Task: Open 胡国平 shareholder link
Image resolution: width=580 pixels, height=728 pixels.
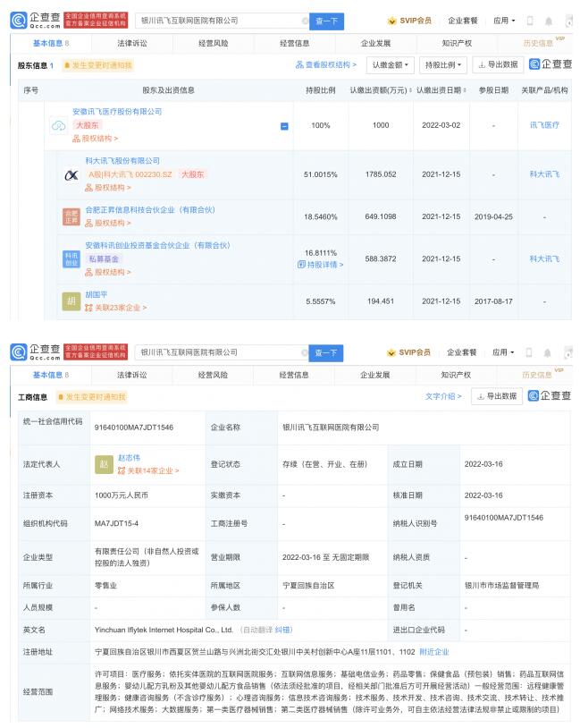Action: 97,294
